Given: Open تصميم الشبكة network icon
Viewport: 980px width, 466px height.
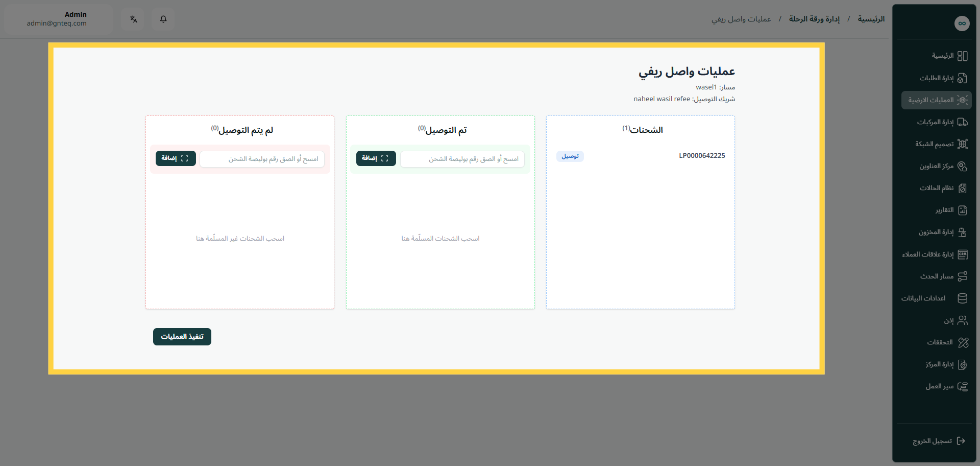Looking at the screenshot, I should 962,144.
